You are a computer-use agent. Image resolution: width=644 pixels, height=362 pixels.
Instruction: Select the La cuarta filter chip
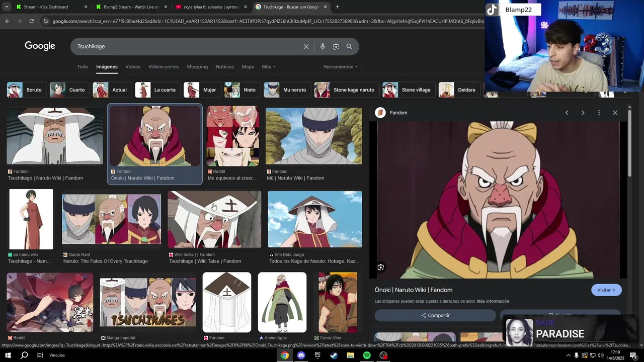[x=157, y=90]
